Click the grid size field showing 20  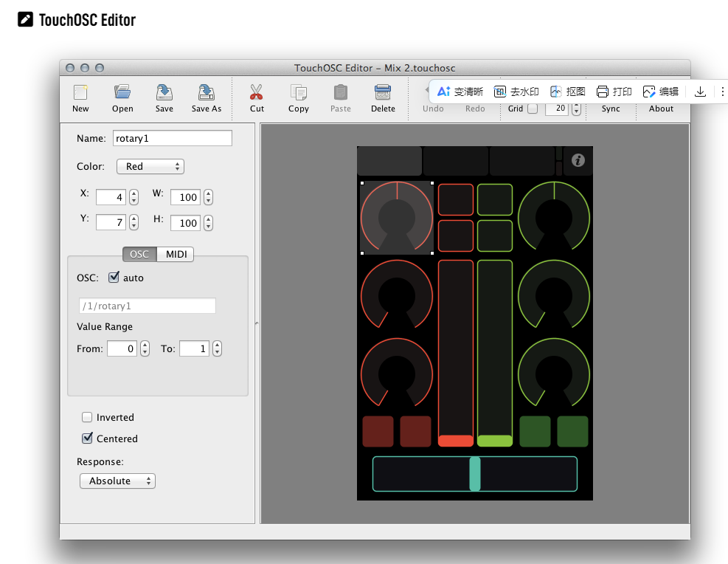pyautogui.click(x=557, y=109)
